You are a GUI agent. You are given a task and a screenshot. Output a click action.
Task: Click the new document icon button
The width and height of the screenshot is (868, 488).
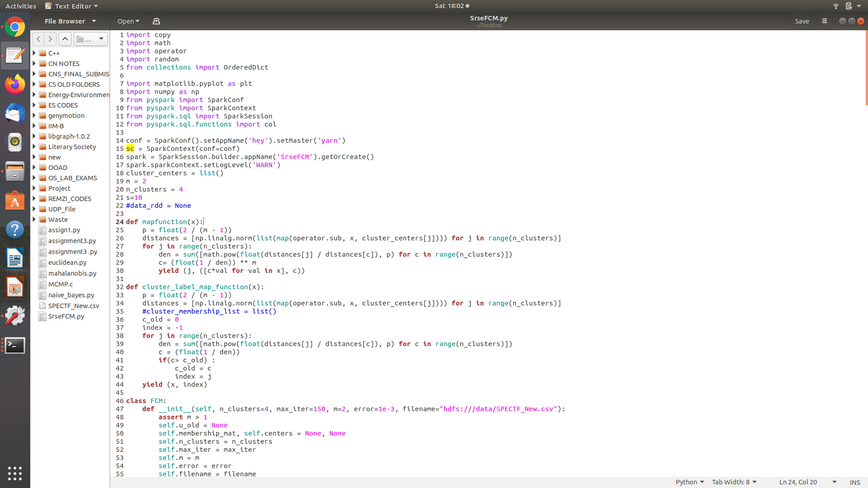coord(156,21)
